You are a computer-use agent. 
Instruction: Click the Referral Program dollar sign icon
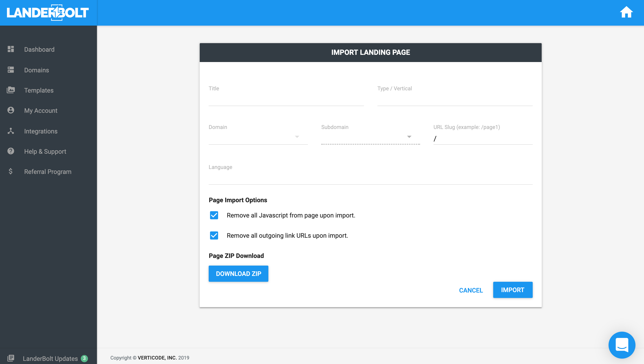11,171
